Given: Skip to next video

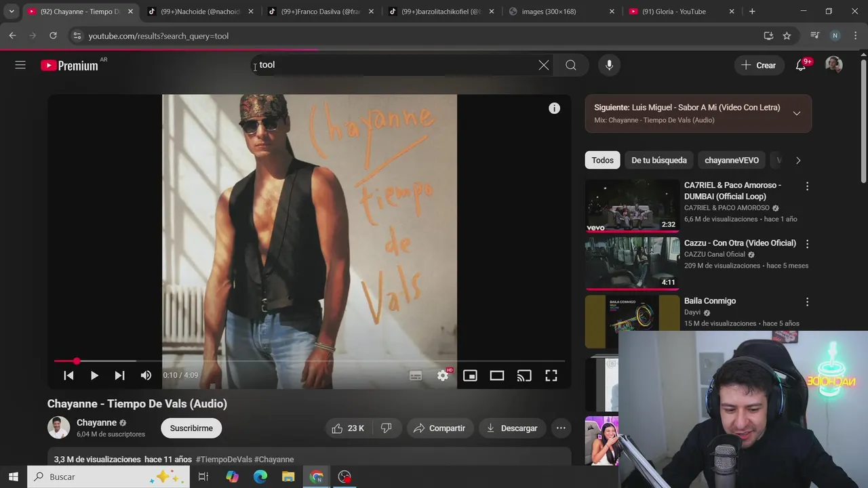Looking at the screenshot, I should tap(119, 375).
